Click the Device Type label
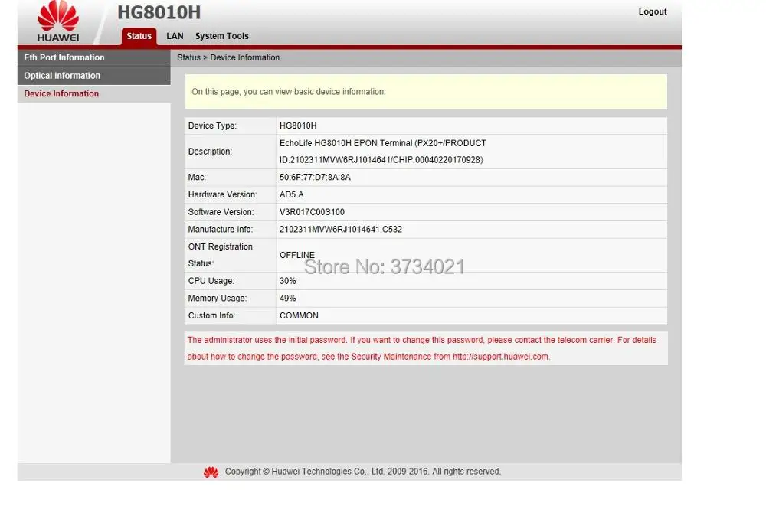The width and height of the screenshot is (766, 532). click(x=212, y=126)
